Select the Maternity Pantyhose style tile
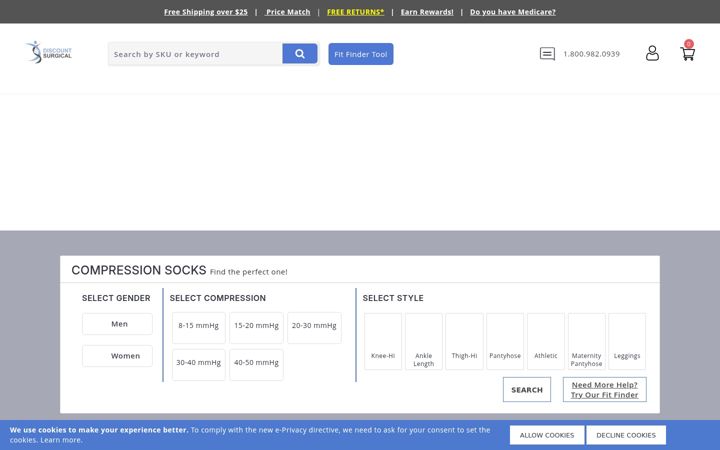 coord(586,341)
